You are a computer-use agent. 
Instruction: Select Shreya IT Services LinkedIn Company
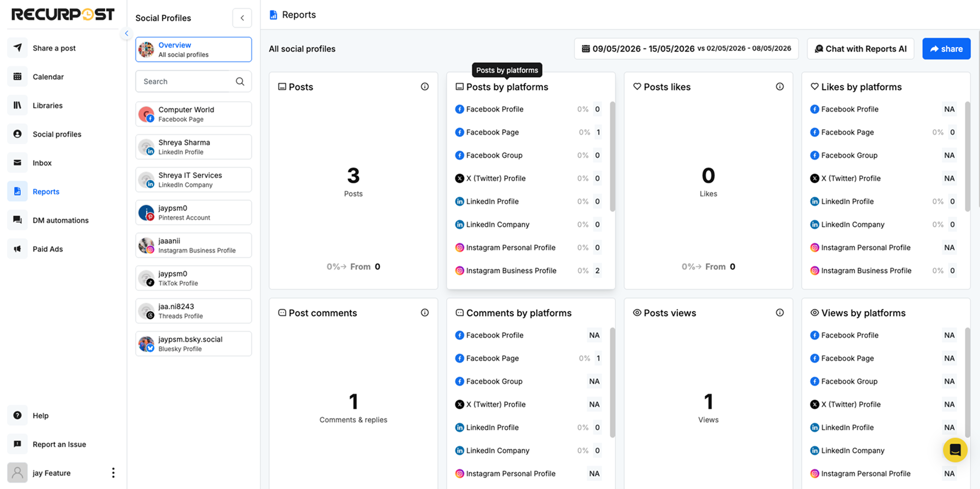point(193,180)
